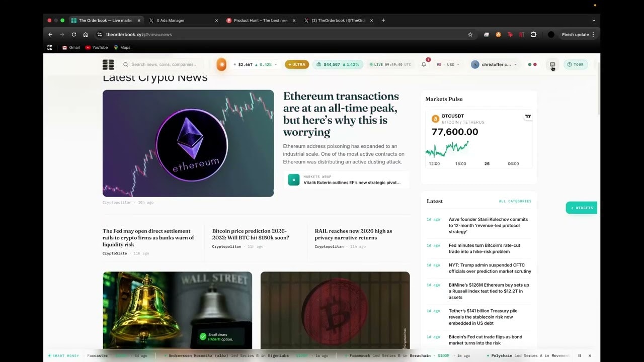
Task: Switch to the X Ads Manager tab
Action: [183, 20]
